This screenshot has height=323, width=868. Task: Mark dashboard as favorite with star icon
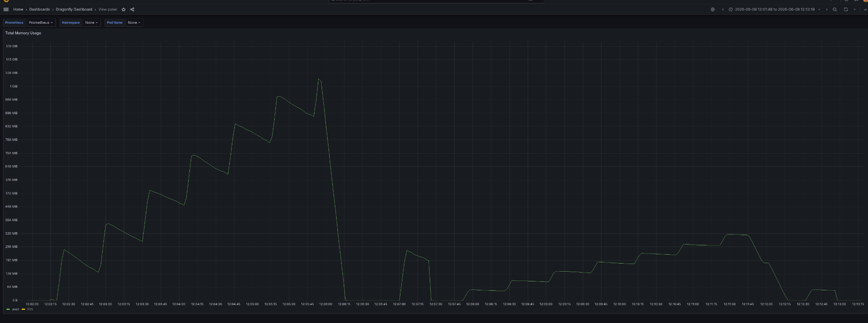click(x=124, y=9)
